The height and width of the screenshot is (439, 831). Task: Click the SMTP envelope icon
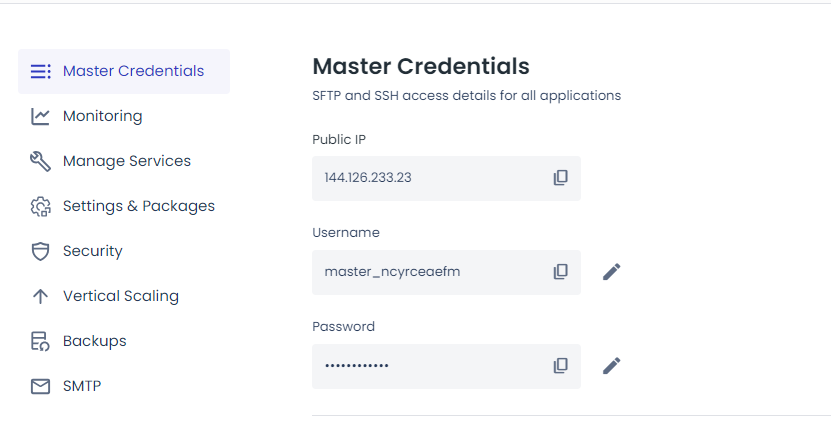40,386
